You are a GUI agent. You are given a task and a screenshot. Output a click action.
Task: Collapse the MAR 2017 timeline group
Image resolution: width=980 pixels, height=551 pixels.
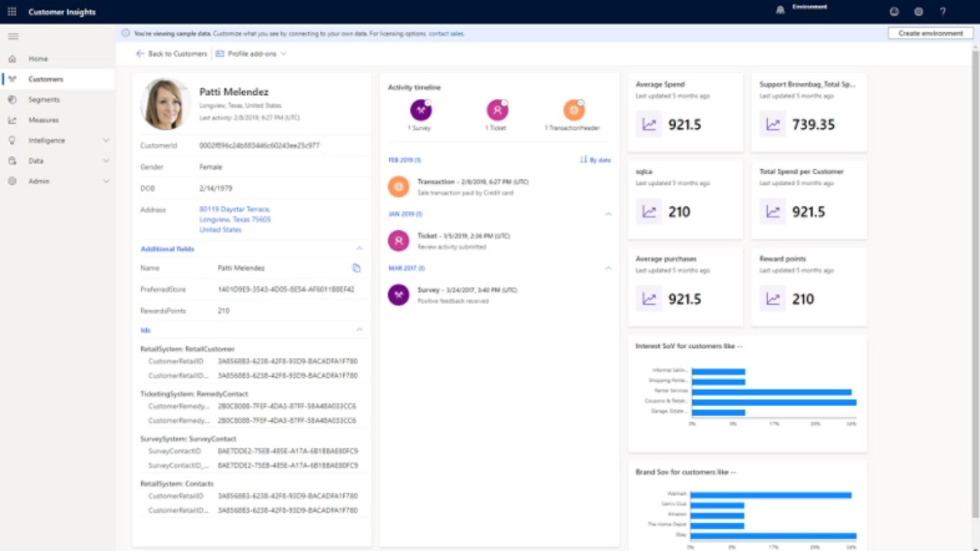[x=608, y=268]
